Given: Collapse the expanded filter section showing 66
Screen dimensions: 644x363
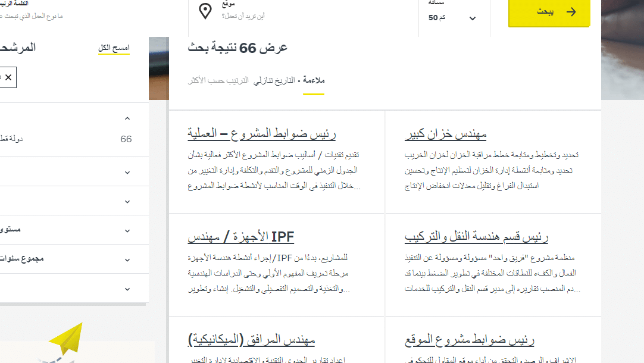Looking at the screenshot, I should click(127, 118).
